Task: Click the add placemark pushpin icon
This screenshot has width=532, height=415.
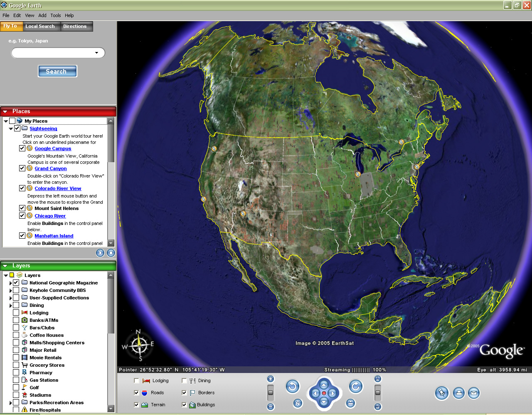Action: pos(442,393)
